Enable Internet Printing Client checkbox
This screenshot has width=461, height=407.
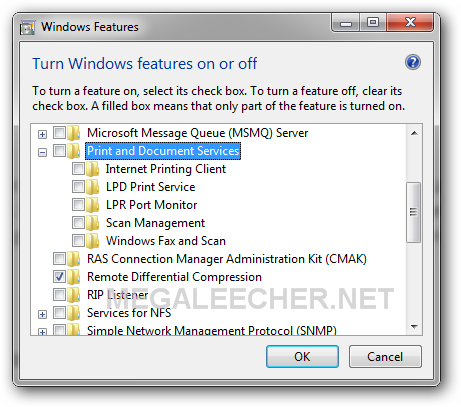tap(79, 168)
